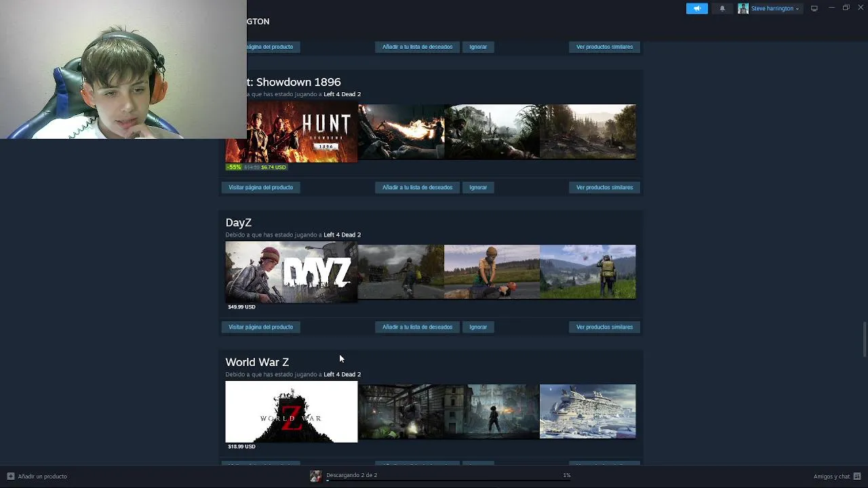Open DayZ running survivor screenshot
868x488 pixels.
click(x=401, y=272)
